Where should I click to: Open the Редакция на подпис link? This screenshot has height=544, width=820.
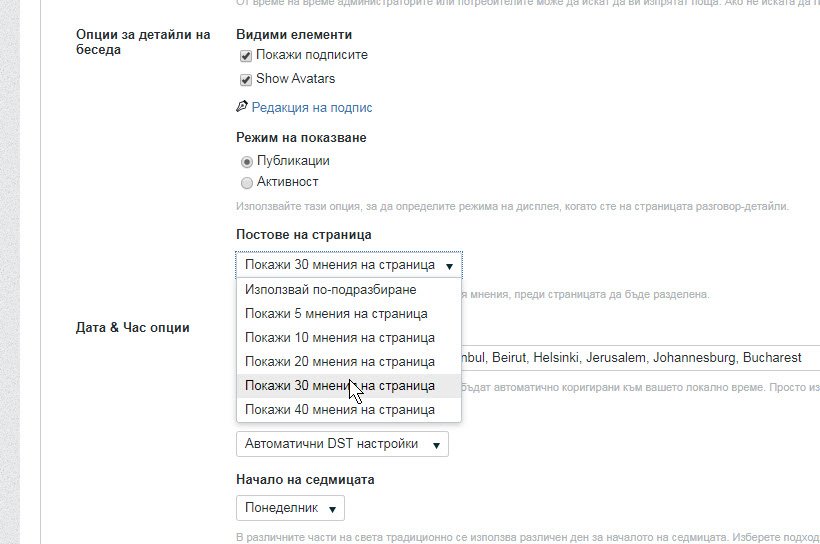312,107
